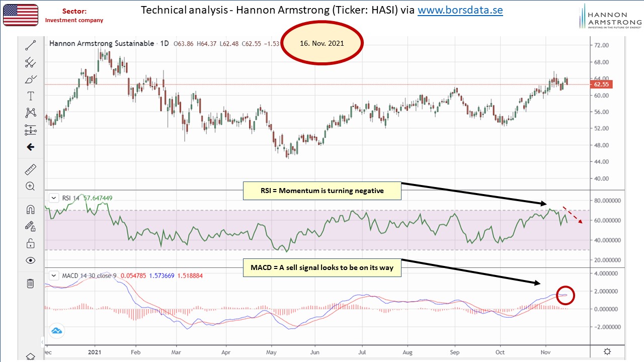Select the ruler measure tool
Image resolution: width=644 pixels, height=362 pixels.
coord(30,169)
